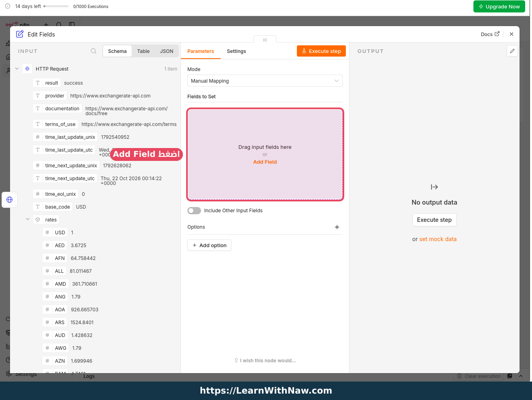Click the executions usage progress bar
This screenshot has height=400, width=532.
pyautogui.click(x=56, y=6)
